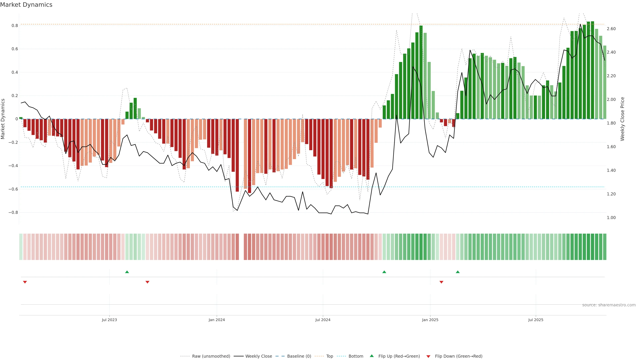Click the Jul 2024 x-axis label
This screenshot has width=644, height=362.
point(323,320)
